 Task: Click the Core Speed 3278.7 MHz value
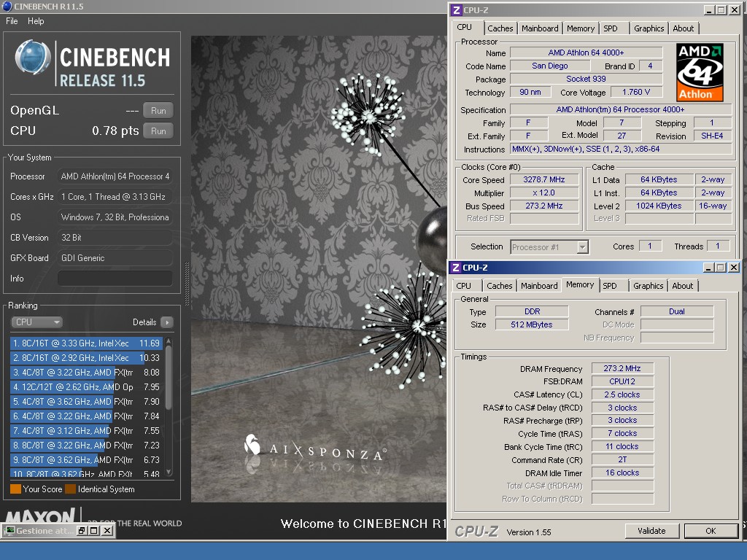pyautogui.click(x=544, y=179)
